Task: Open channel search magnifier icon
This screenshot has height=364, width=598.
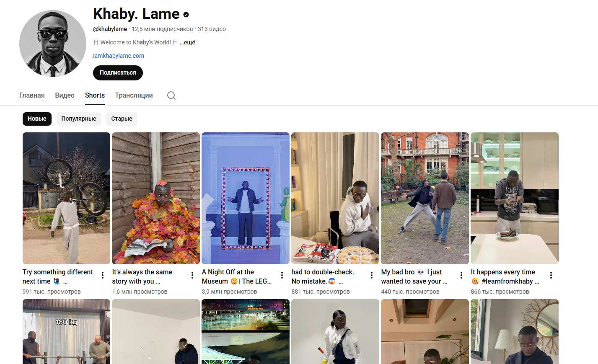Action: [x=171, y=96]
